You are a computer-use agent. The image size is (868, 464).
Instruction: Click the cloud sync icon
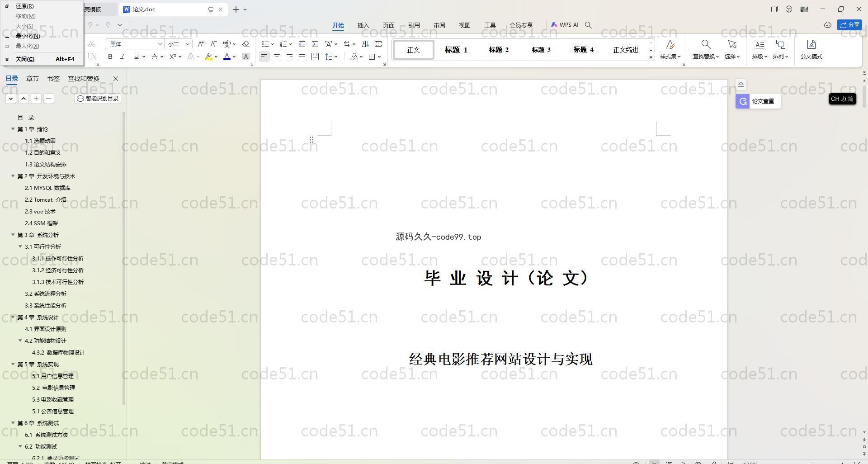click(x=828, y=25)
